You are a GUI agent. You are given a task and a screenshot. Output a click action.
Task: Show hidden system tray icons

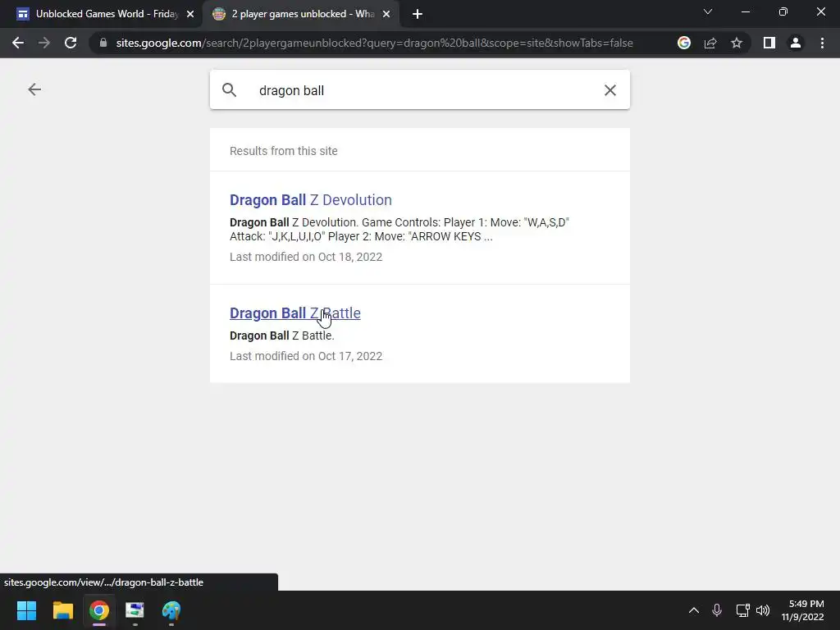click(x=694, y=610)
